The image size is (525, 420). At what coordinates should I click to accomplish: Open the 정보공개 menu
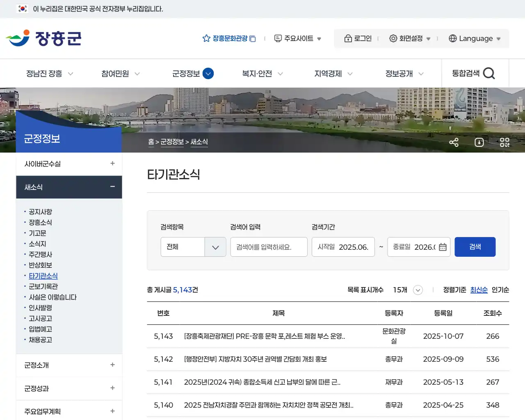click(404, 73)
